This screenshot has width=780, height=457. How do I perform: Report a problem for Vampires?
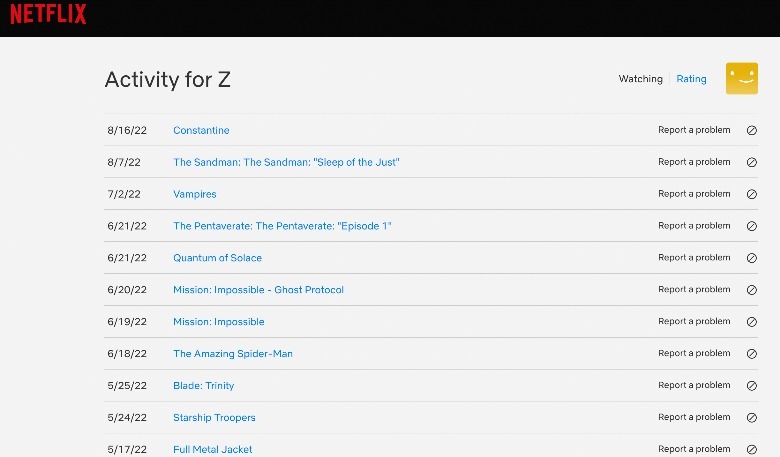click(x=694, y=194)
